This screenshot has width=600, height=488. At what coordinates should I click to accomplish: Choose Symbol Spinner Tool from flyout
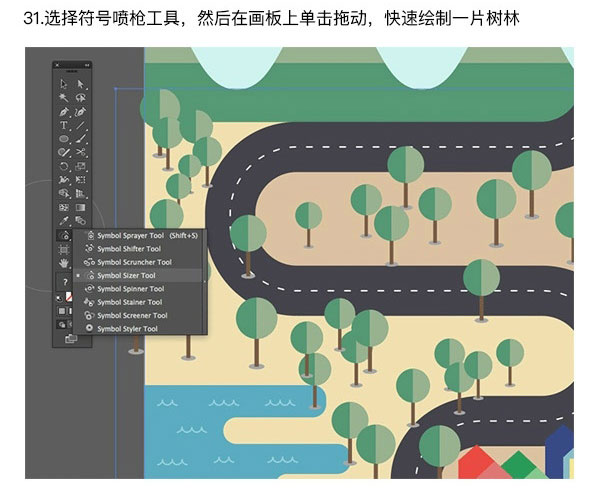click(140, 289)
